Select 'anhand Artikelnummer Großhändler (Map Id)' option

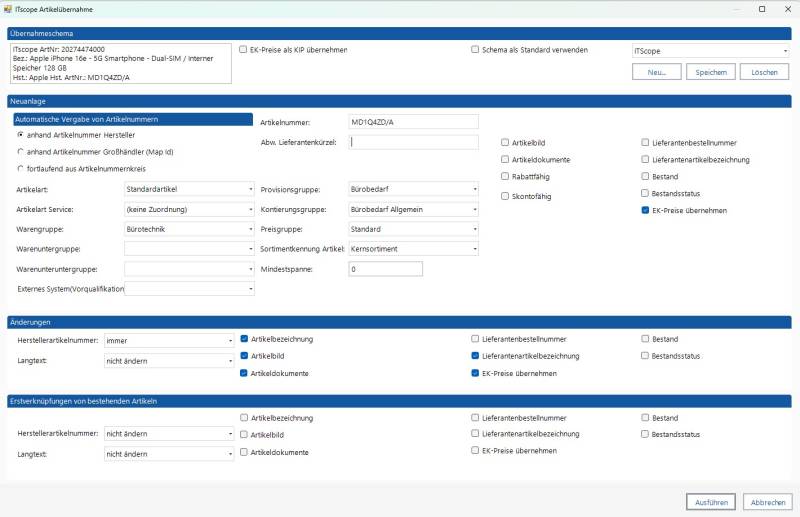tap(21, 152)
